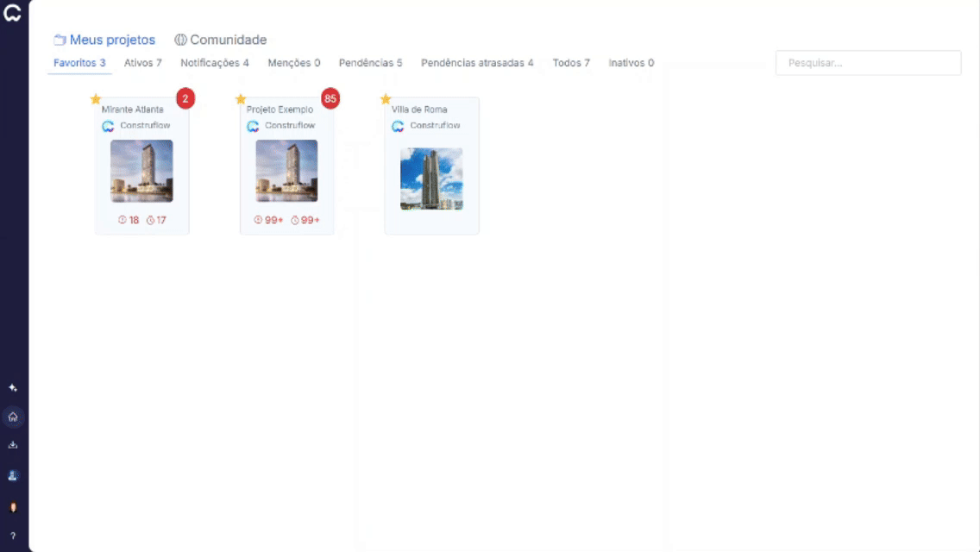Unfavorite Villa de Roma using its star

click(386, 99)
